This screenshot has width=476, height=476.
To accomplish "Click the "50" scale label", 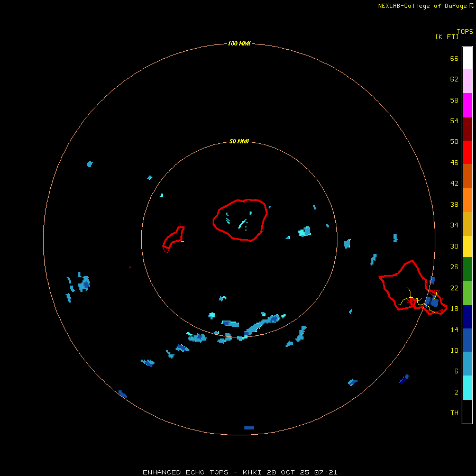I will (454, 141).
